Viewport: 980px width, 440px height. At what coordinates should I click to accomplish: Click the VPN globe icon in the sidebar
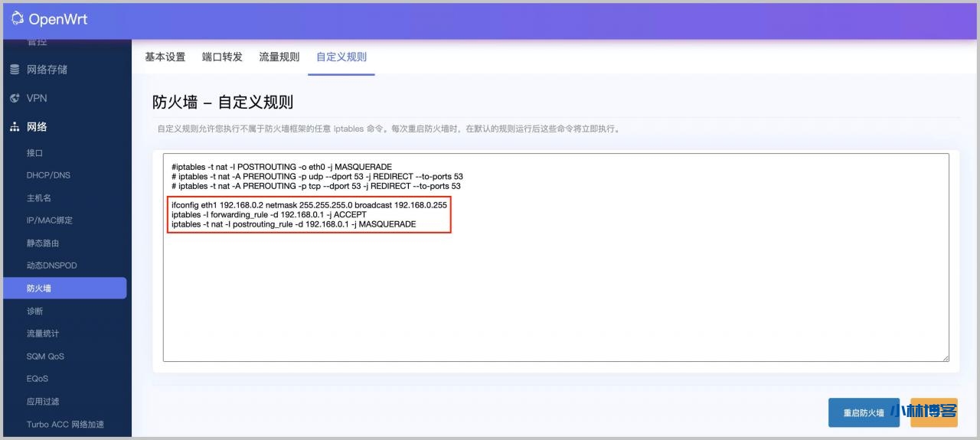coord(15,99)
